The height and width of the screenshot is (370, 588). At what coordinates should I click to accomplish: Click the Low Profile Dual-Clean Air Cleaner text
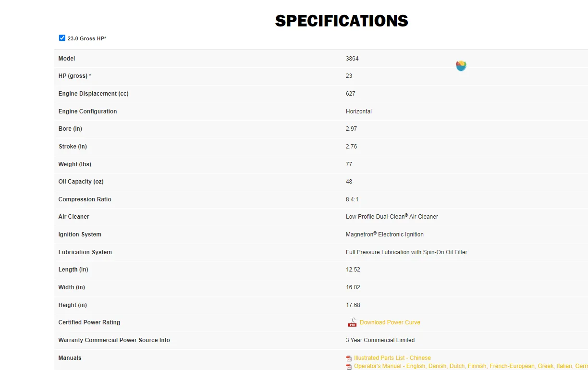(x=392, y=217)
